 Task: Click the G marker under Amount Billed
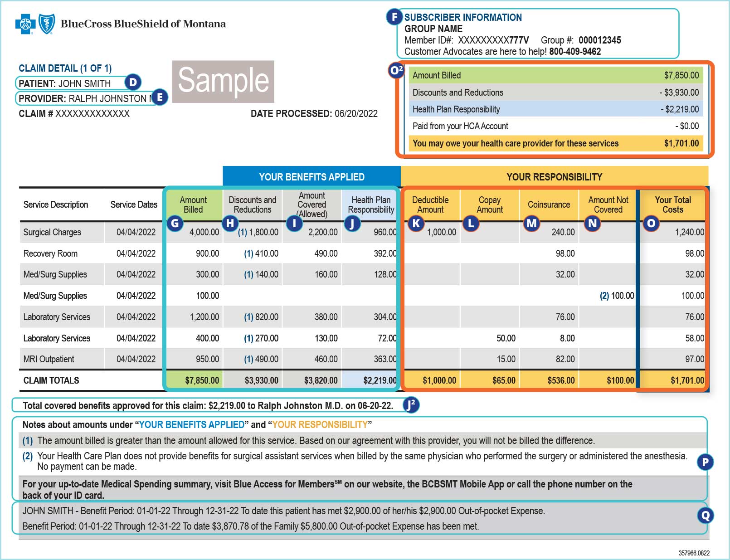175,223
